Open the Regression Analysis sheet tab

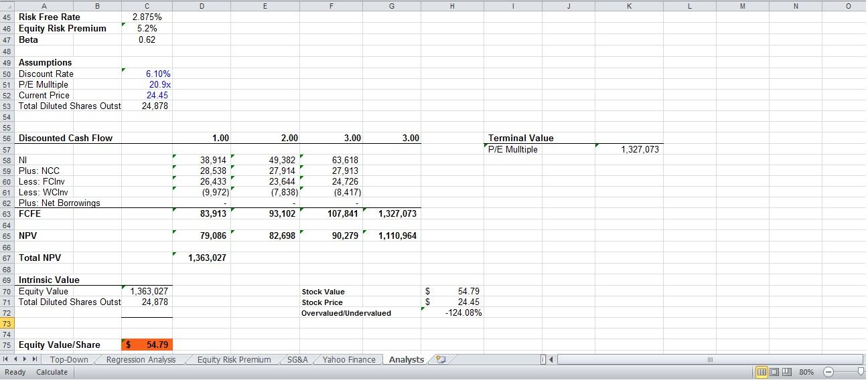(141, 360)
